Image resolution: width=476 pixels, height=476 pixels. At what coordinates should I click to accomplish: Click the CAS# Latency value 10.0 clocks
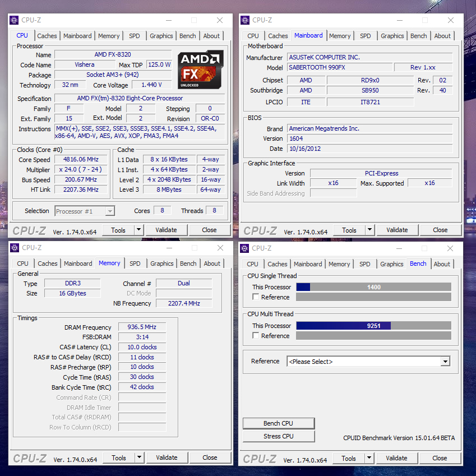[x=142, y=347]
